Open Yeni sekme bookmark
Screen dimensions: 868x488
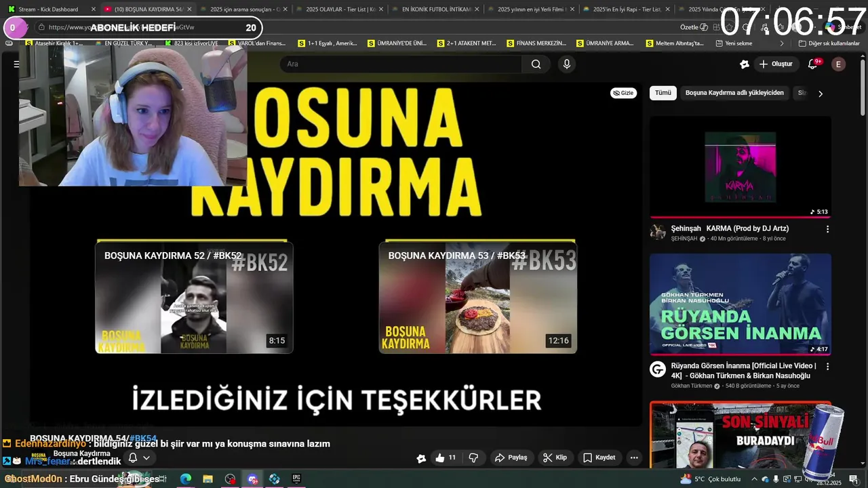tap(734, 43)
